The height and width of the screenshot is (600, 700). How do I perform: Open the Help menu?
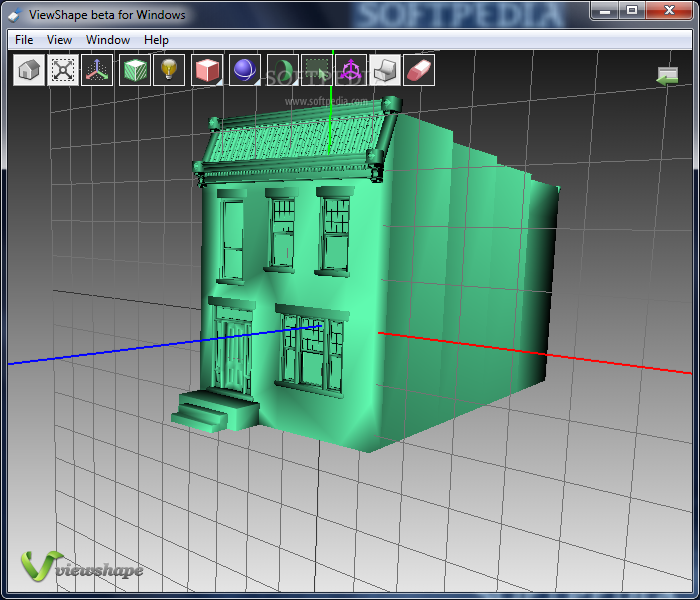(x=156, y=40)
